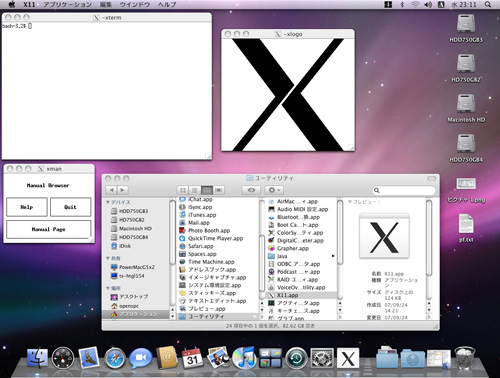Image resolution: width=500 pixels, height=378 pixels.
Task: Click the X11 icon in the Dock
Action: coord(348,358)
